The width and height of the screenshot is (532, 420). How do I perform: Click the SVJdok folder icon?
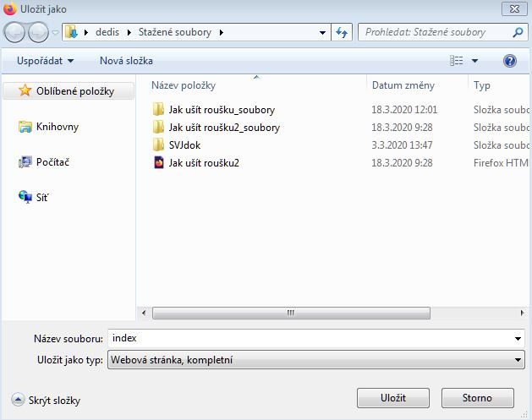pos(158,145)
